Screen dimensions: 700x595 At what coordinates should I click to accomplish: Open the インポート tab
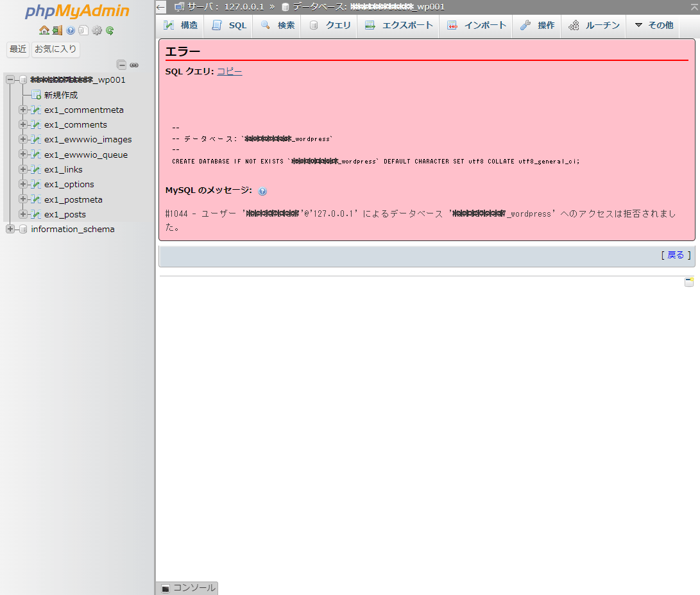point(477,26)
